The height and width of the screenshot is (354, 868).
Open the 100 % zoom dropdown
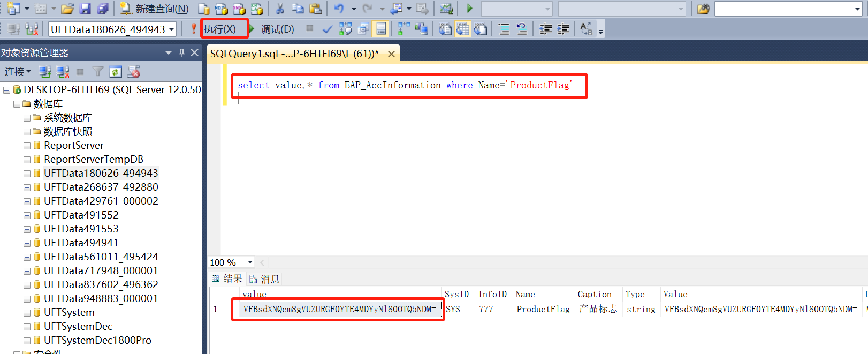[249, 262]
